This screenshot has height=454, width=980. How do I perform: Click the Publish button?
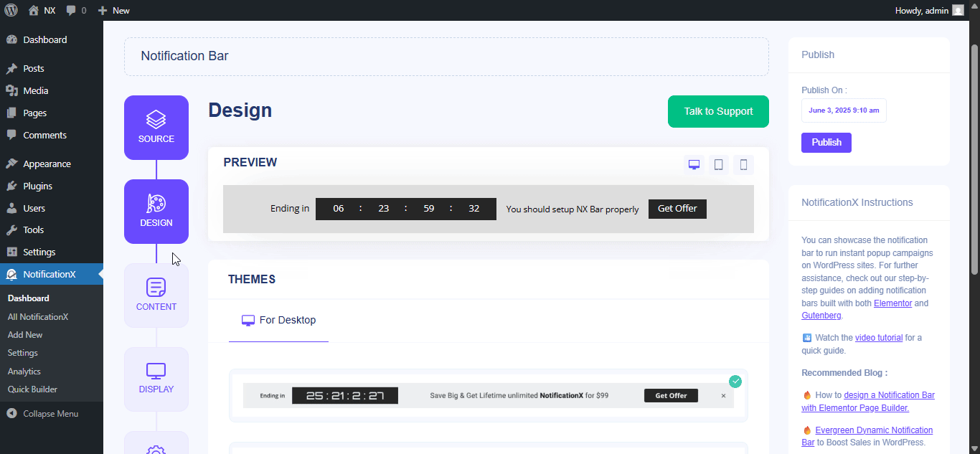[x=826, y=143]
